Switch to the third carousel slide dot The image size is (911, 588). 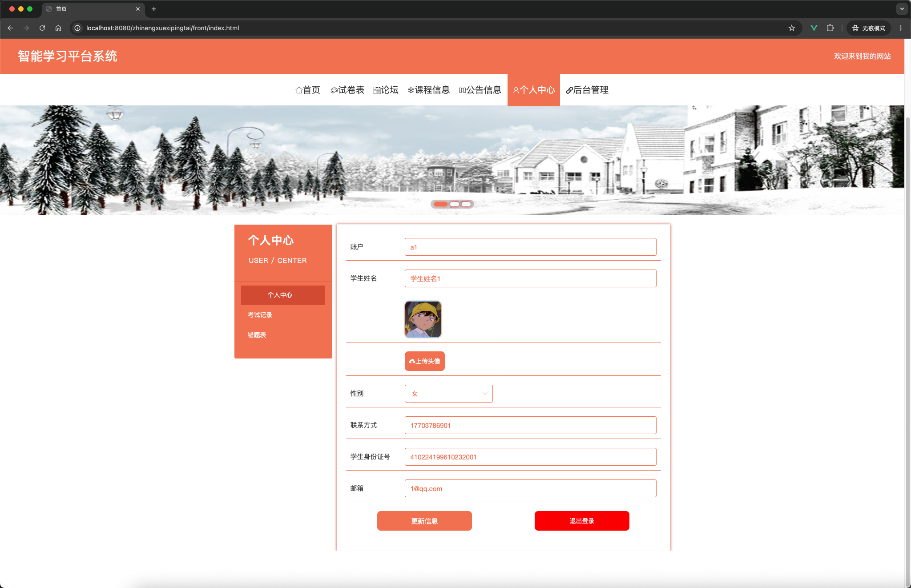[x=466, y=204]
